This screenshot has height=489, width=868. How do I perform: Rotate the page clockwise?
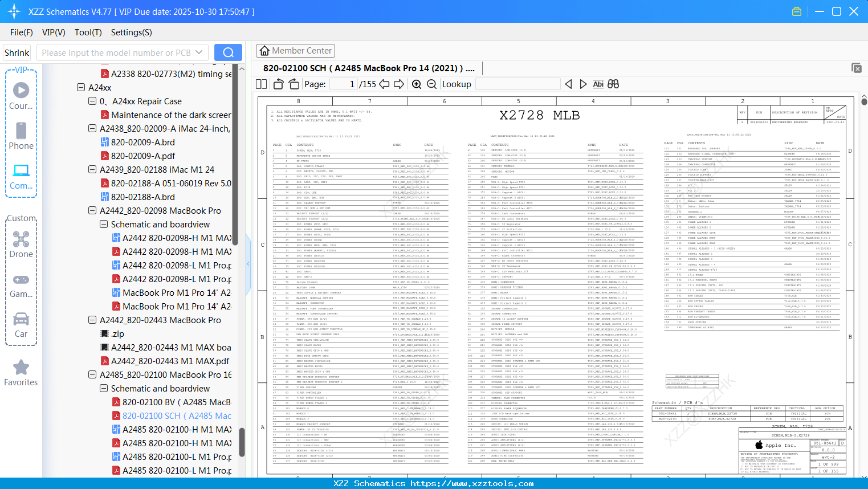[294, 84]
